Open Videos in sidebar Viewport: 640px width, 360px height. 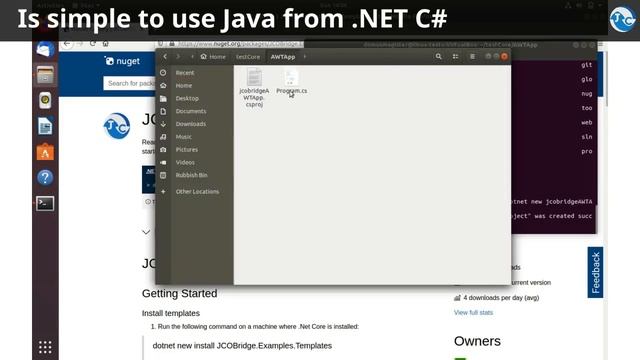(x=185, y=162)
